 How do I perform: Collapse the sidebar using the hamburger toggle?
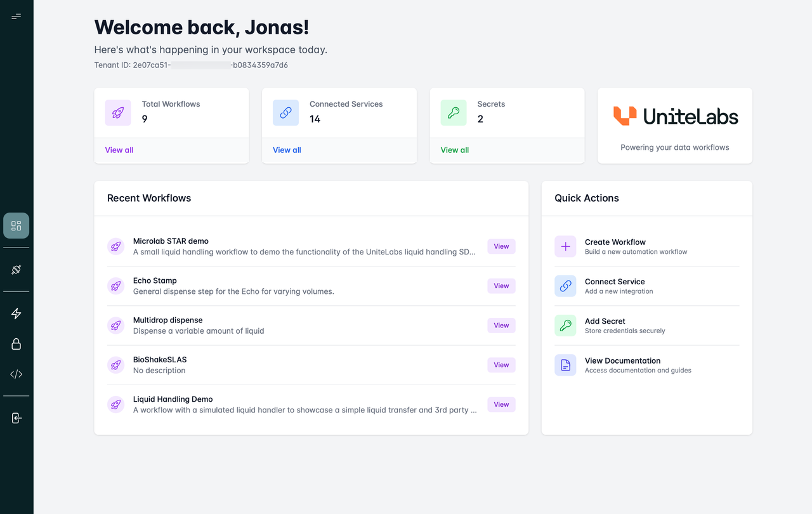(x=16, y=16)
